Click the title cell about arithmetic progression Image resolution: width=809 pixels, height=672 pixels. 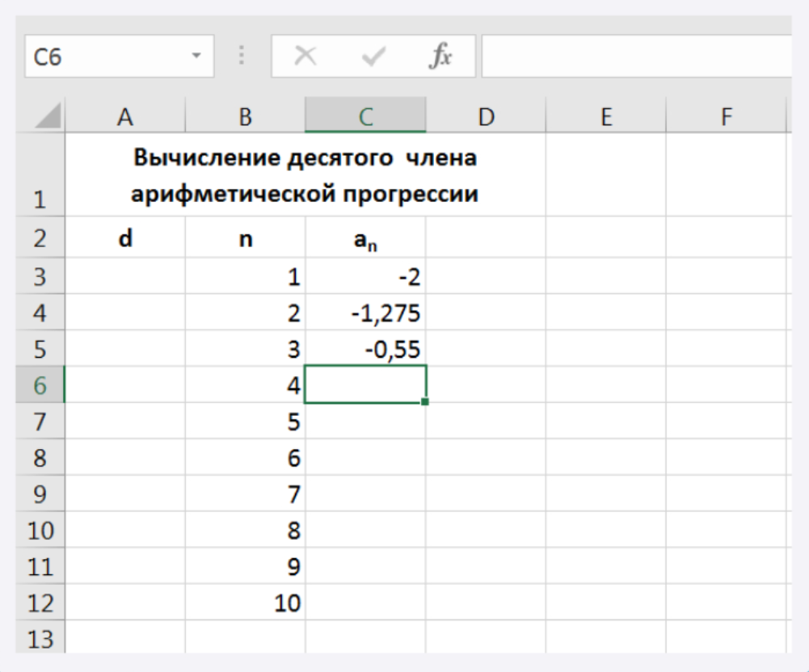(x=305, y=176)
